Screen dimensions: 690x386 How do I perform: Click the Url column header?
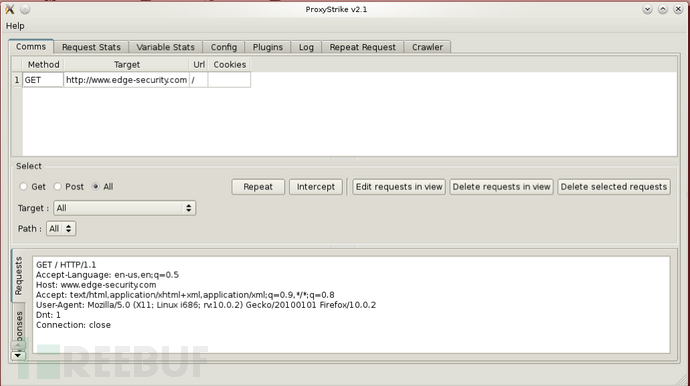(x=199, y=65)
